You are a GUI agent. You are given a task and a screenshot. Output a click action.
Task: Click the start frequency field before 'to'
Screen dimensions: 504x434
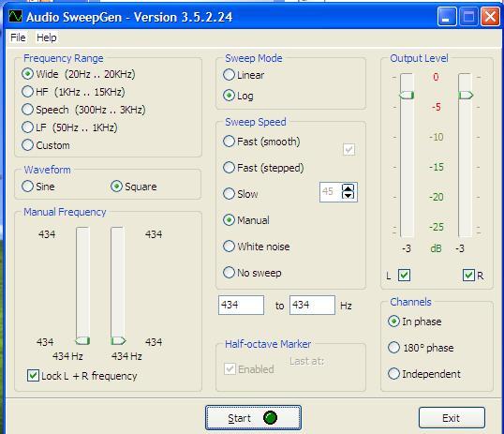pos(241,305)
